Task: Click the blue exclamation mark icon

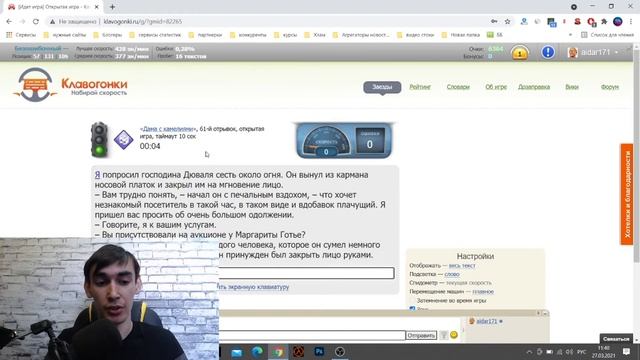Action: click(548, 52)
